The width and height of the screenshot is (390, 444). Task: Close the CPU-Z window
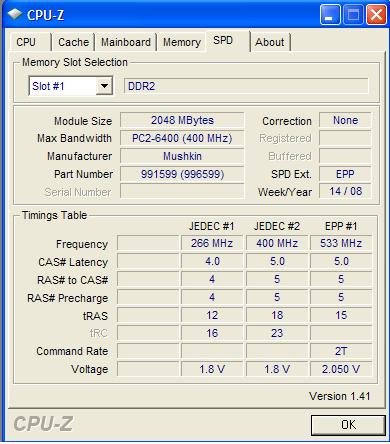point(376,15)
